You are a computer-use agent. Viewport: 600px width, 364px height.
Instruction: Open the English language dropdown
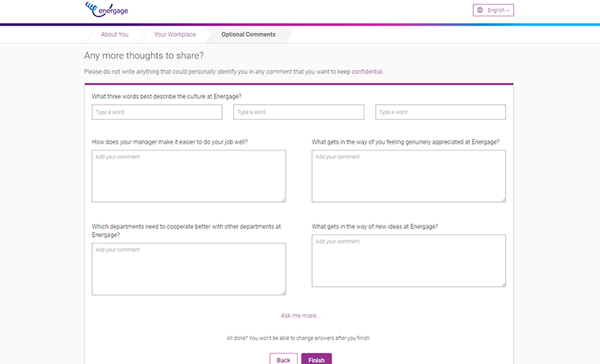[x=493, y=10]
